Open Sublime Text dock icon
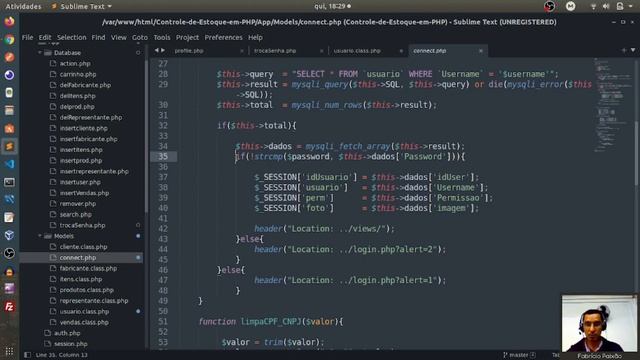Viewport: 640px width, 360px height. click(9, 146)
